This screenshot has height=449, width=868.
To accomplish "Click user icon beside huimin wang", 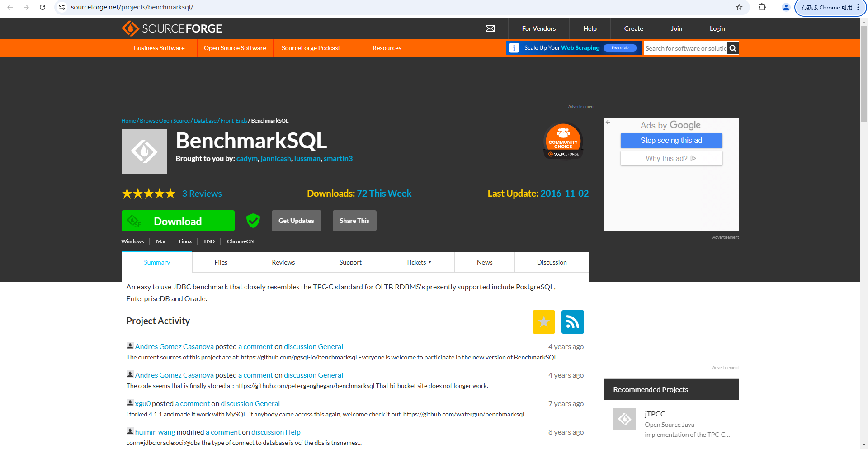I will click(130, 431).
